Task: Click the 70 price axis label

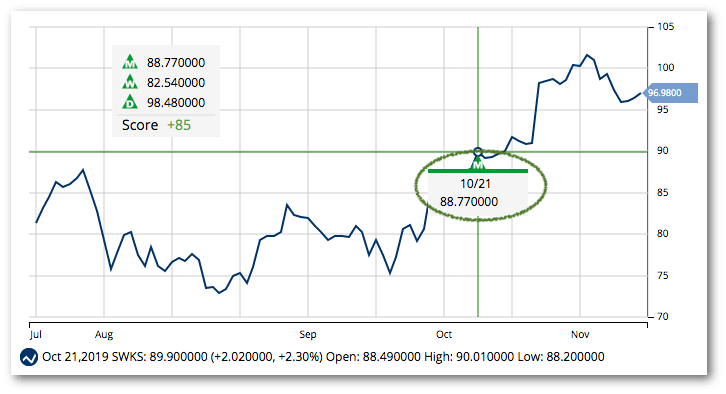Action: coord(663,316)
